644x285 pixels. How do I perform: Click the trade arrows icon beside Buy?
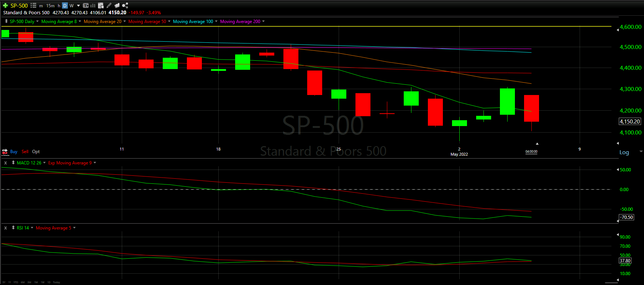tap(5, 152)
